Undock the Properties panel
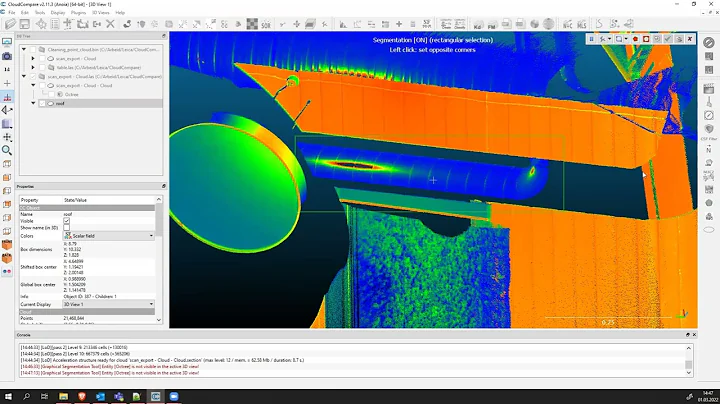Image resolution: width=720 pixels, height=404 pixels. pos(164,186)
